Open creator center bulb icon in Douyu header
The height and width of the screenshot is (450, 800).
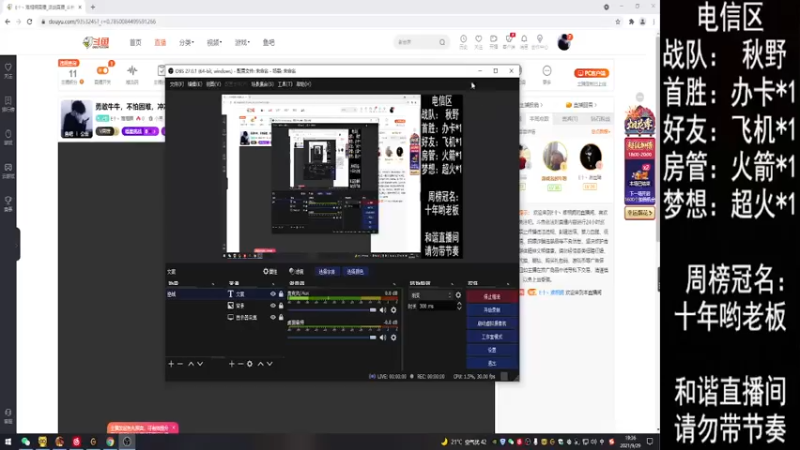(x=540, y=41)
